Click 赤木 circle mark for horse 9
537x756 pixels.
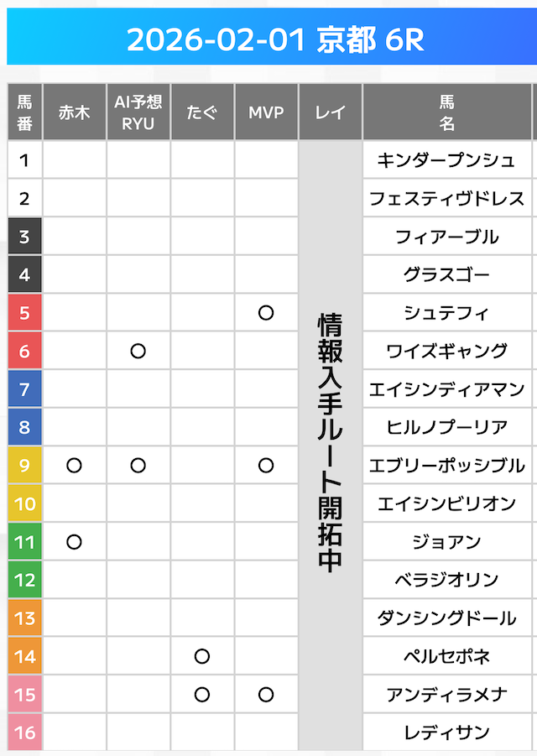(x=74, y=465)
